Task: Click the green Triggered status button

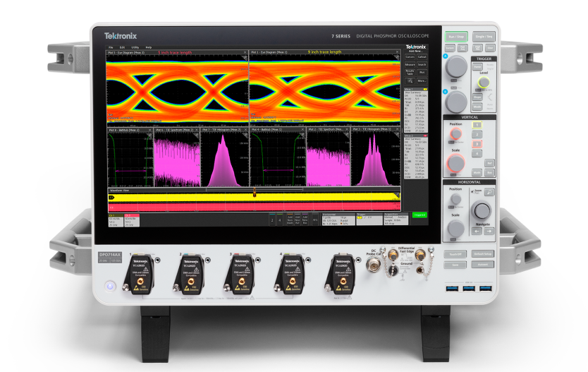Action: pos(419,215)
